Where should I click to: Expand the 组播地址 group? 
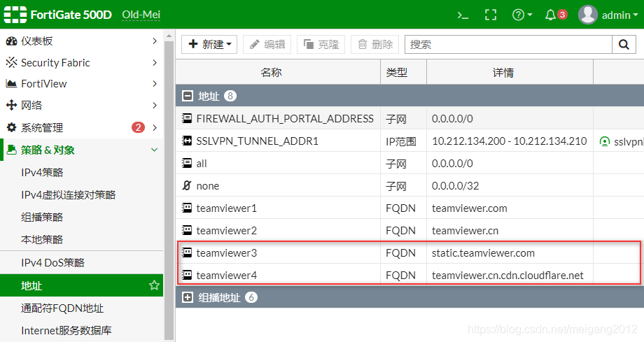(x=188, y=297)
